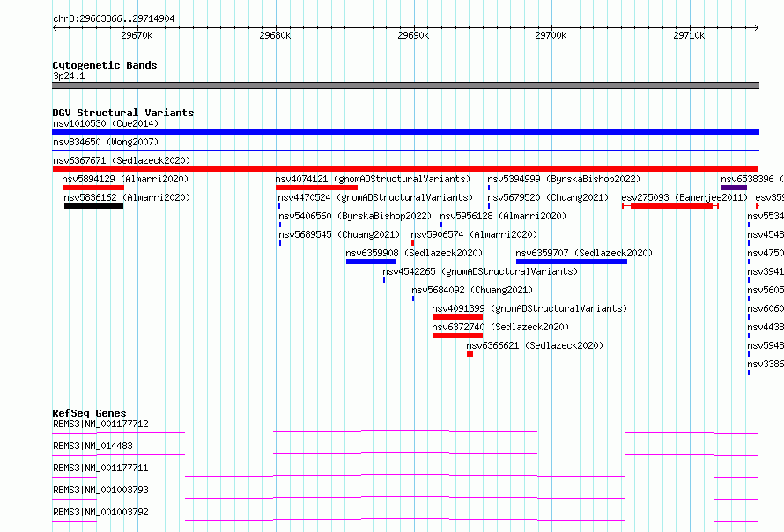Click red nsv4074121 gnomAD variant bar
This screenshot has height=532, width=784.
tap(316, 188)
